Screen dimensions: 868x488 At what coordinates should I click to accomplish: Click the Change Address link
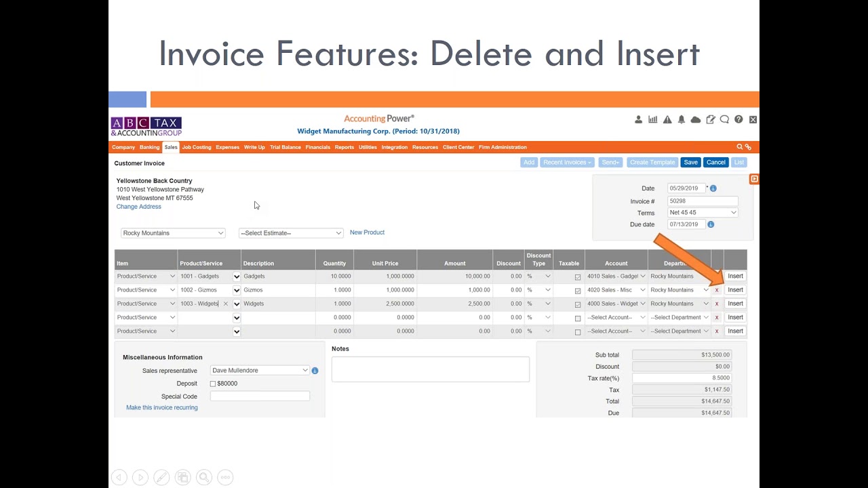coord(139,207)
